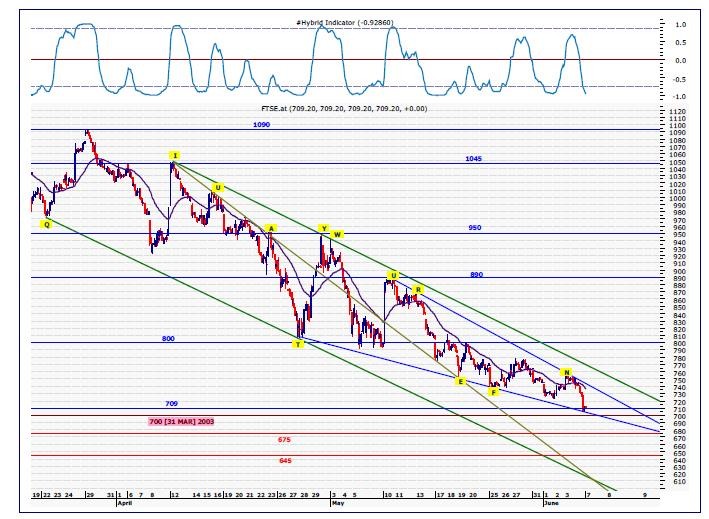Click the red 700 [31 MAR] 2003 label
This screenshot has width=709, height=519.
pyautogui.click(x=180, y=422)
